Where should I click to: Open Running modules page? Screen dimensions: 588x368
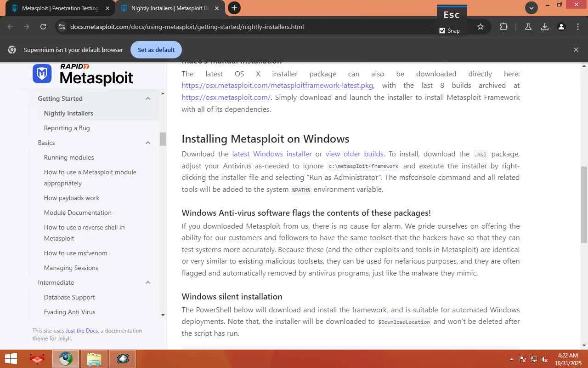(69, 157)
